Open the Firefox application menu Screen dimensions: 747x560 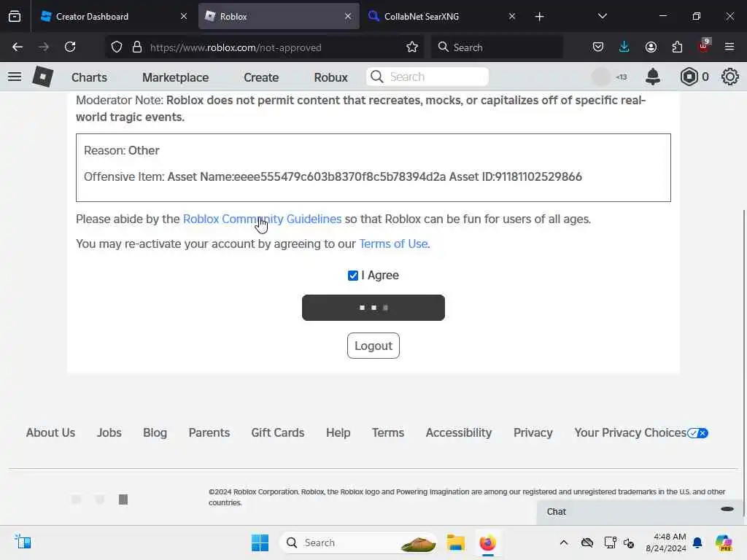pos(729,47)
